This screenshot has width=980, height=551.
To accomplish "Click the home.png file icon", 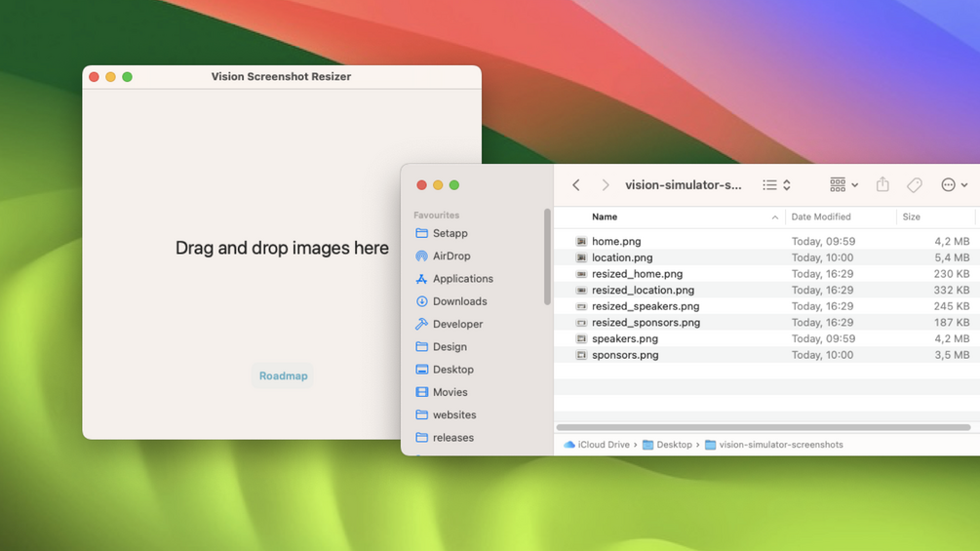I will 581,241.
